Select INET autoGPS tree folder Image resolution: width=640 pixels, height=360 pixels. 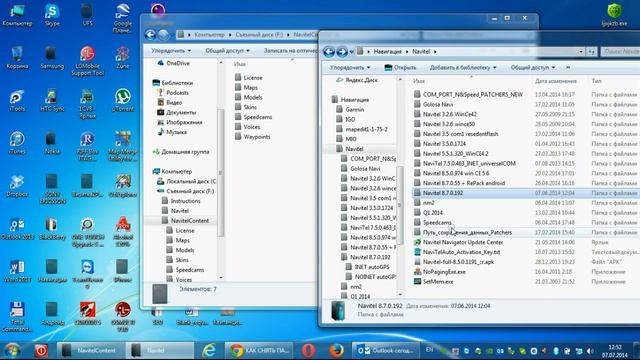(371, 267)
